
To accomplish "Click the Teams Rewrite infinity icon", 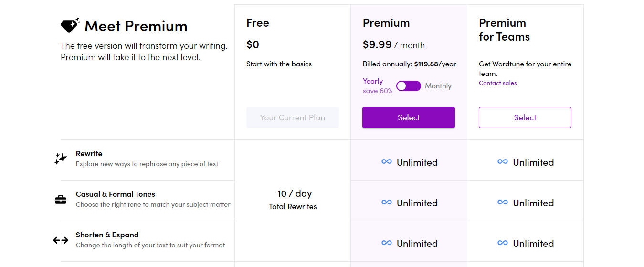I will pyautogui.click(x=503, y=162).
